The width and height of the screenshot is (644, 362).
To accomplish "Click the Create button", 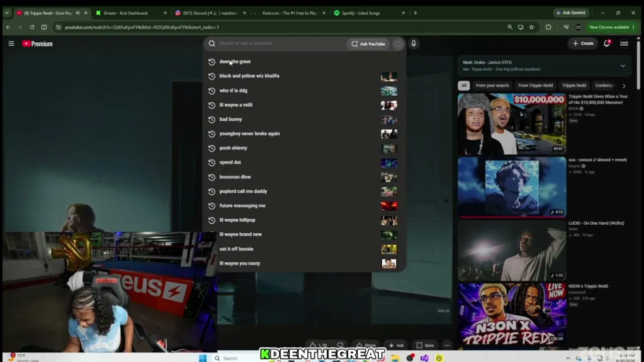I will (x=583, y=44).
